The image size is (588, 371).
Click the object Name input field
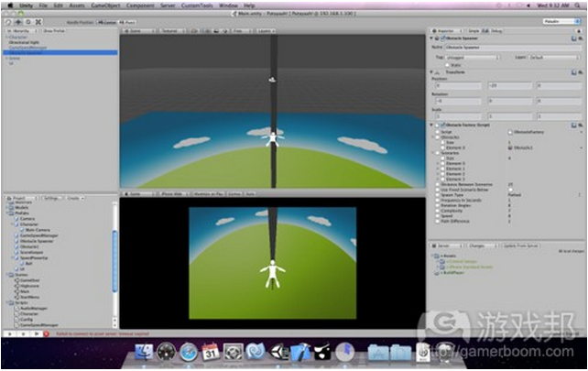(x=514, y=48)
